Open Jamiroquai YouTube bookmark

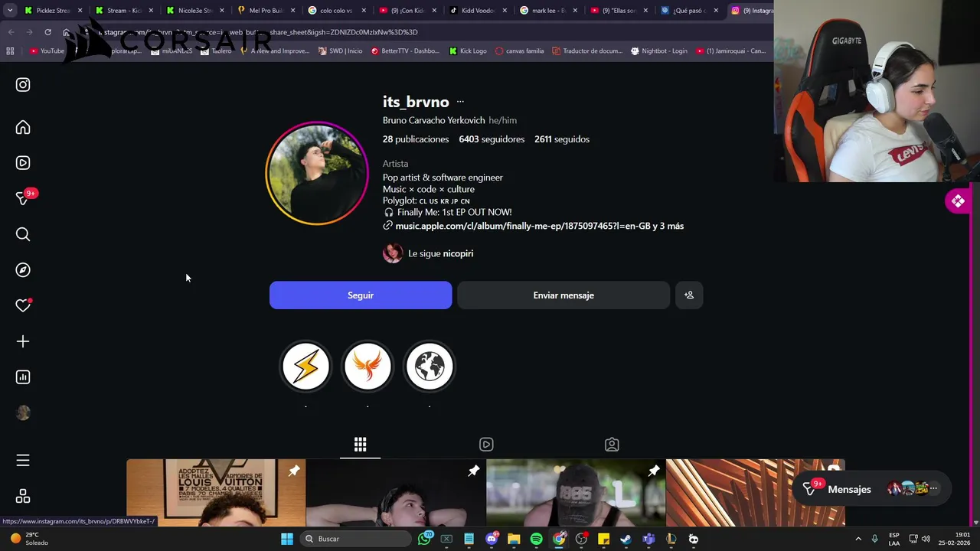731,51
